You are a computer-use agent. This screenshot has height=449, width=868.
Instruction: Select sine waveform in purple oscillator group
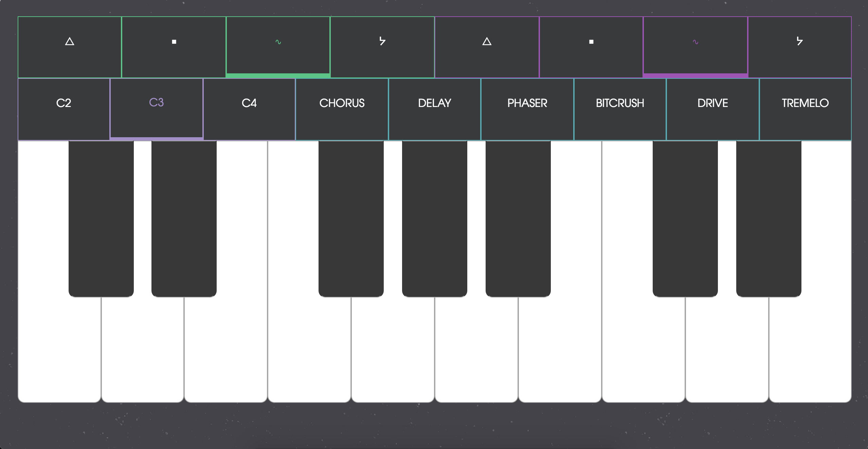(695, 47)
